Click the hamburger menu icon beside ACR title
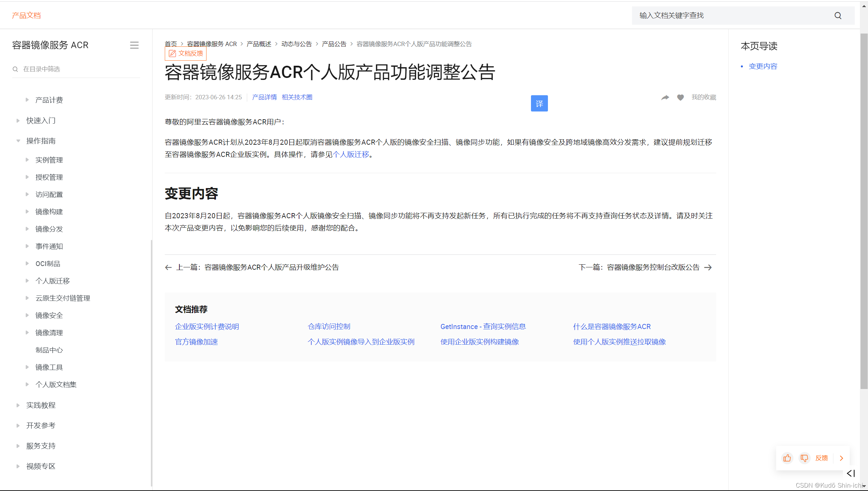This screenshot has height=491, width=868. (134, 45)
